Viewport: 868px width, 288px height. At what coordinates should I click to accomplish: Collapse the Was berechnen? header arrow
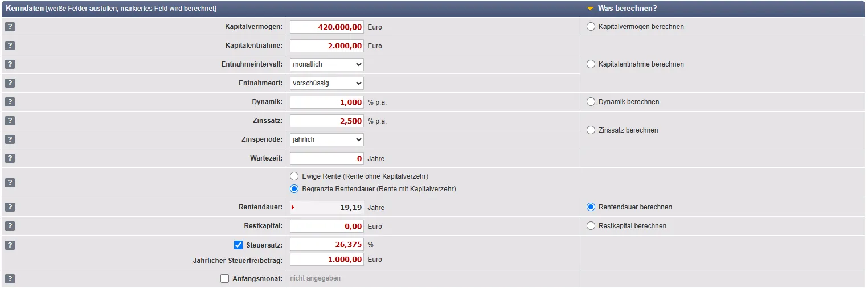pyautogui.click(x=590, y=9)
